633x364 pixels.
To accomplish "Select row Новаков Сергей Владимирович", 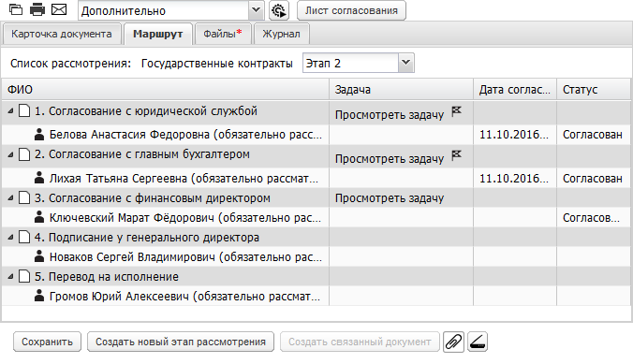I will click(x=316, y=256).
